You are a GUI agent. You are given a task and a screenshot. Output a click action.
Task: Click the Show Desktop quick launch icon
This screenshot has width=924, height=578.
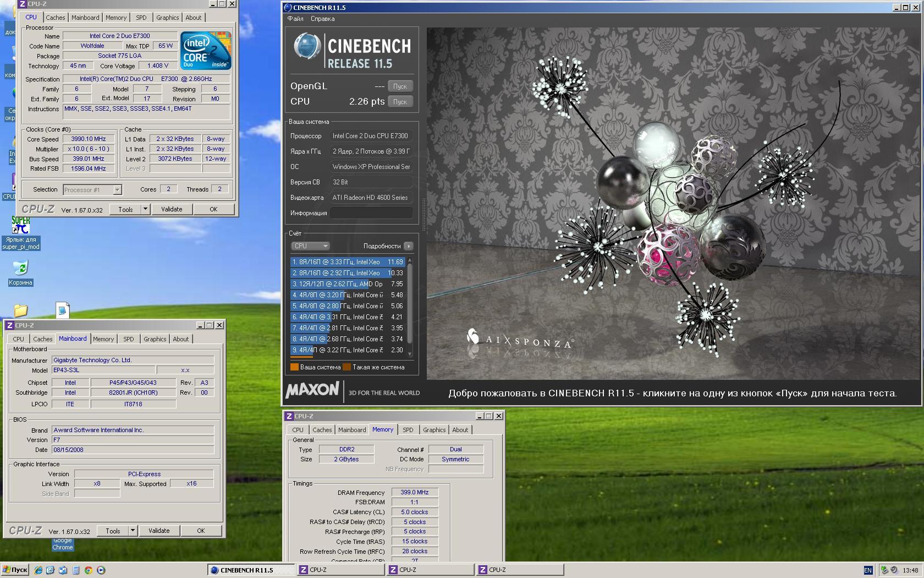click(50, 570)
